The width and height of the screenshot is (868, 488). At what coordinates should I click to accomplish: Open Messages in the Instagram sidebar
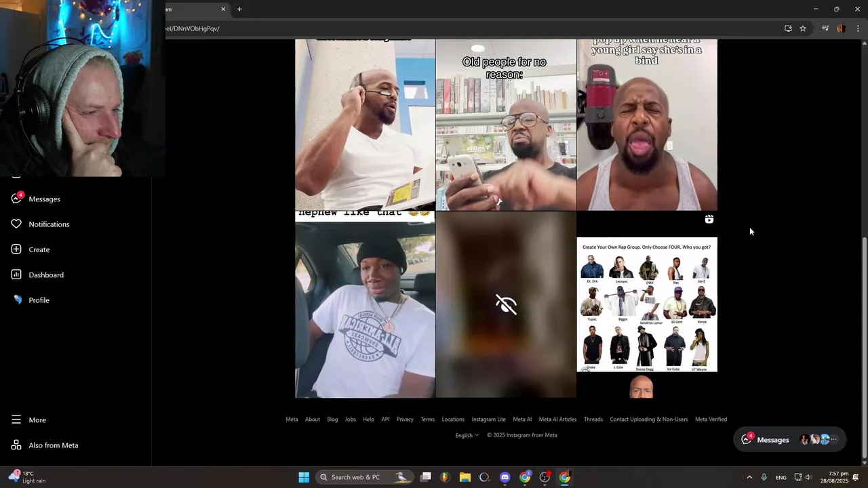37,199
